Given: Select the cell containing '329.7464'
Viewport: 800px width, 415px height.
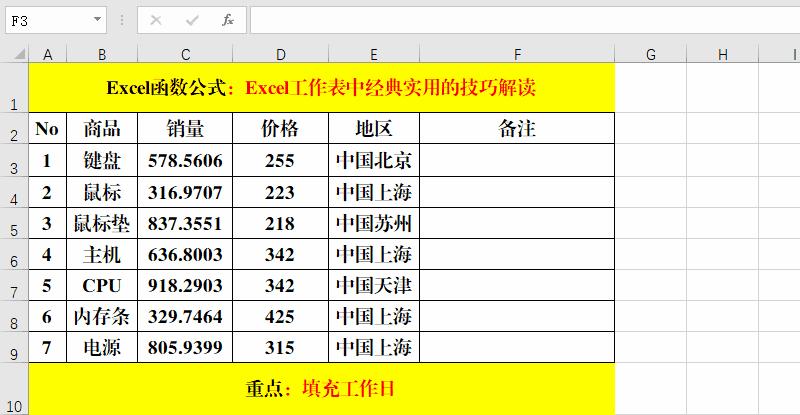Looking at the screenshot, I should point(185,316).
